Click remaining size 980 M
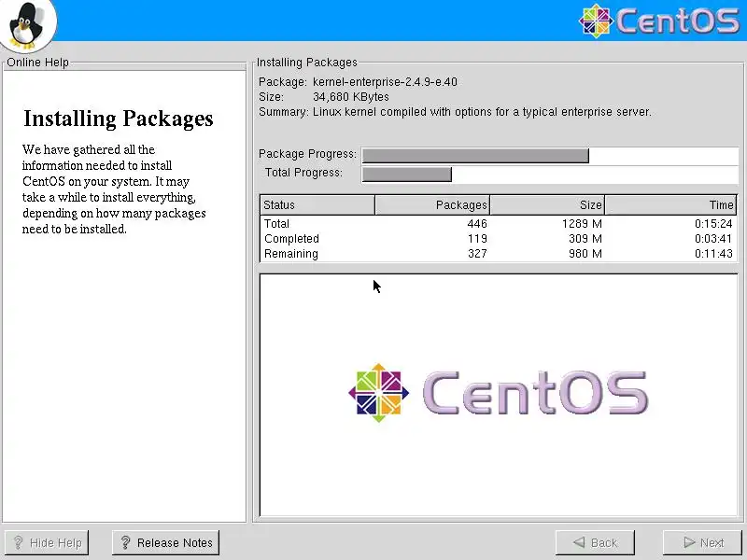 coord(585,253)
